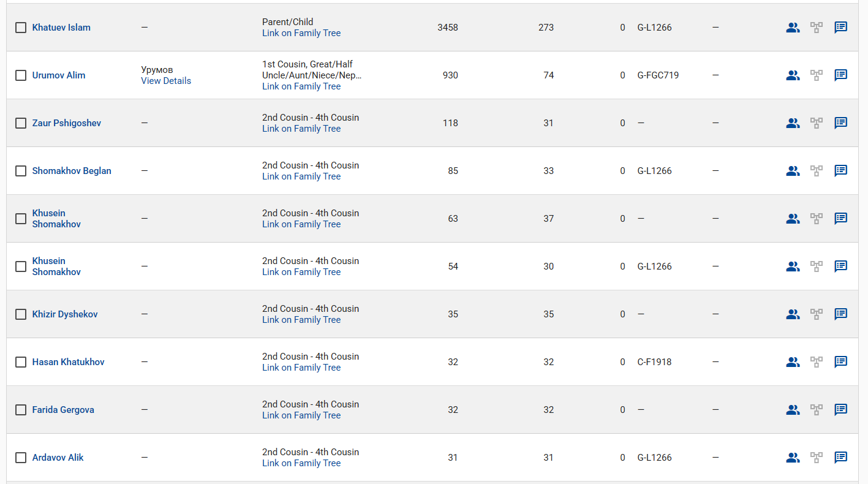Open notes icon for Urumov Alim

coord(841,75)
